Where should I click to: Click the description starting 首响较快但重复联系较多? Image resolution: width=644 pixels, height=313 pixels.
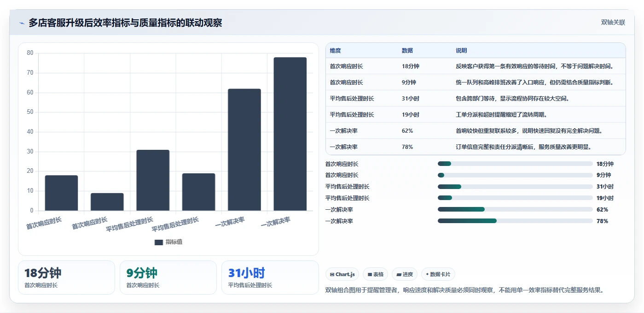(529, 131)
